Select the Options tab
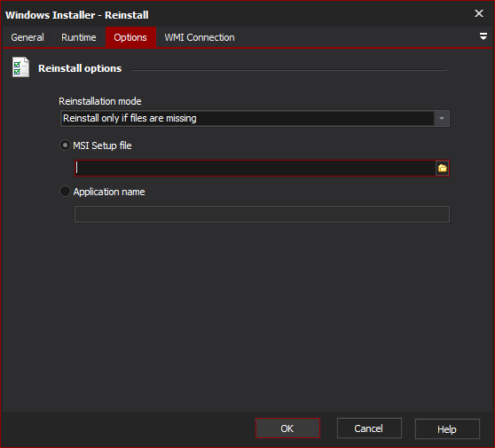Screen dimensions: 495x448 pos(130,37)
